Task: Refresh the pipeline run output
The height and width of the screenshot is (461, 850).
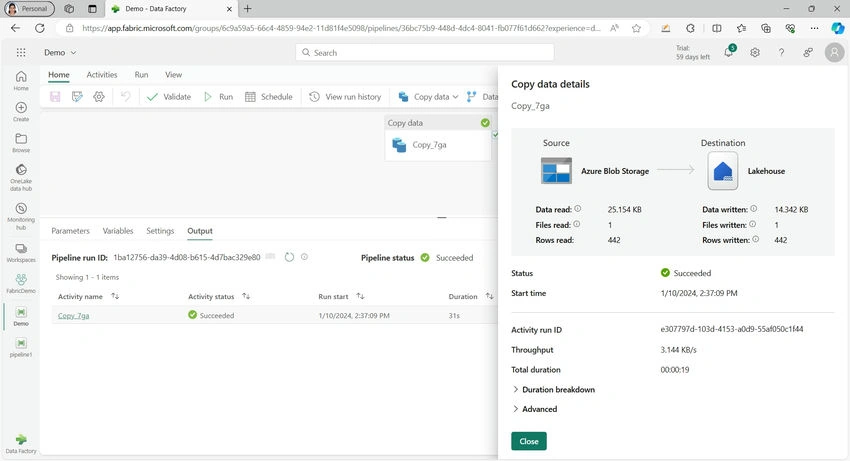Action: coord(289,257)
